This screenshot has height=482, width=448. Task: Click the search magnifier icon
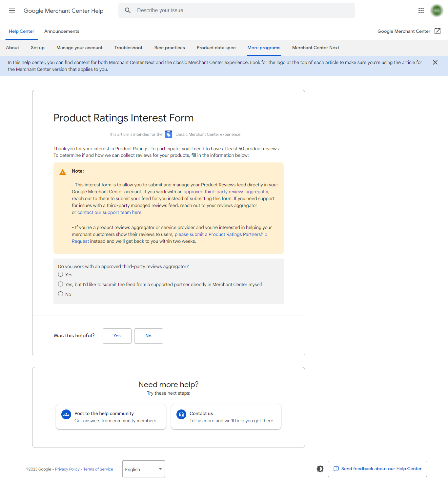pyautogui.click(x=128, y=10)
